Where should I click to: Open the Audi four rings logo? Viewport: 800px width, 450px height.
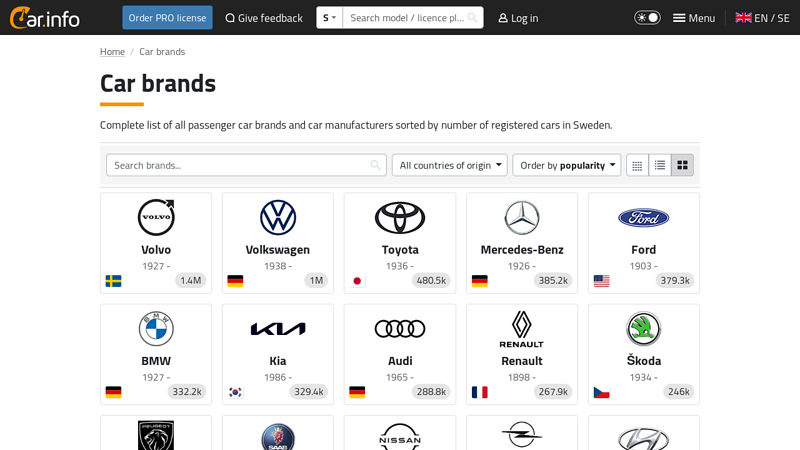400,329
